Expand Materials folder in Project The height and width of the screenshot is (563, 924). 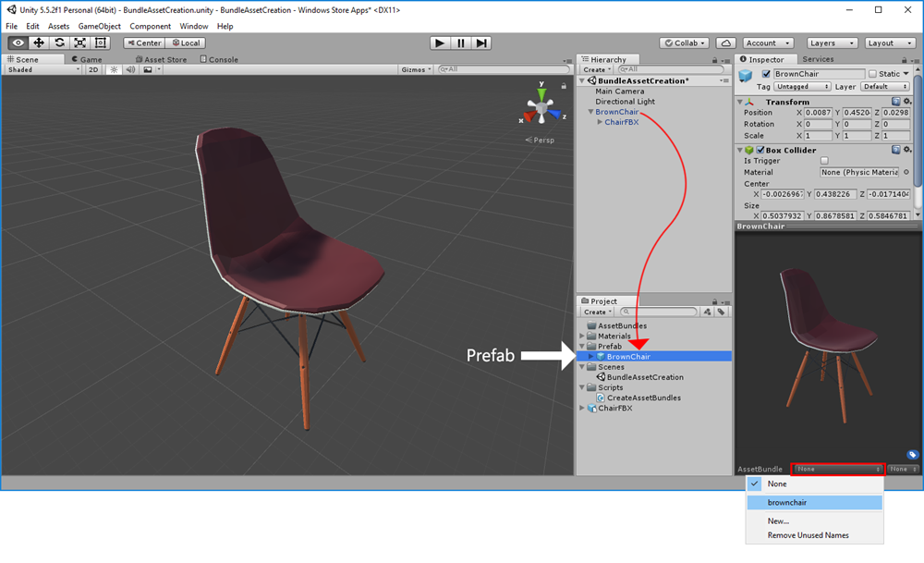coord(582,336)
